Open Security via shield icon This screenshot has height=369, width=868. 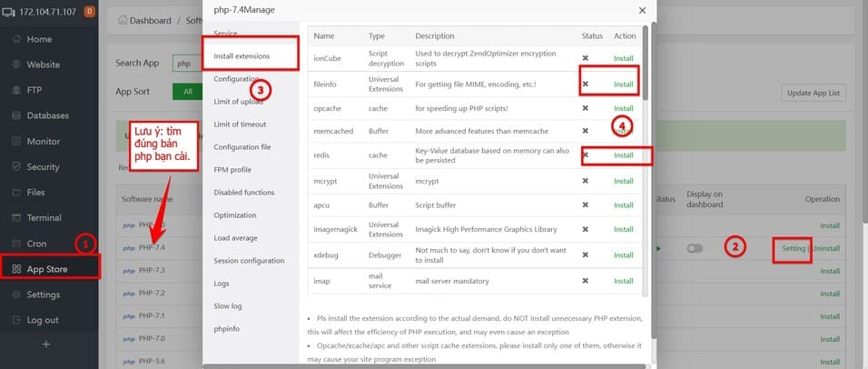tap(15, 167)
